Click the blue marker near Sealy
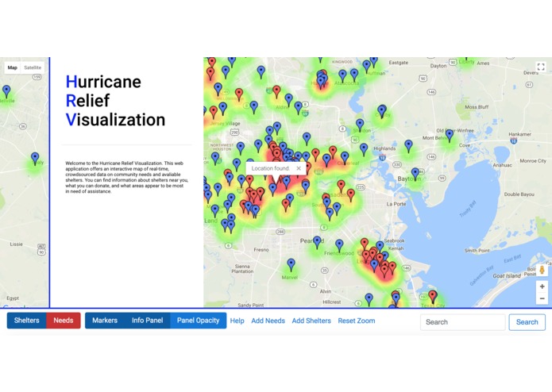The width and height of the screenshot is (552, 392). [35, 158]
